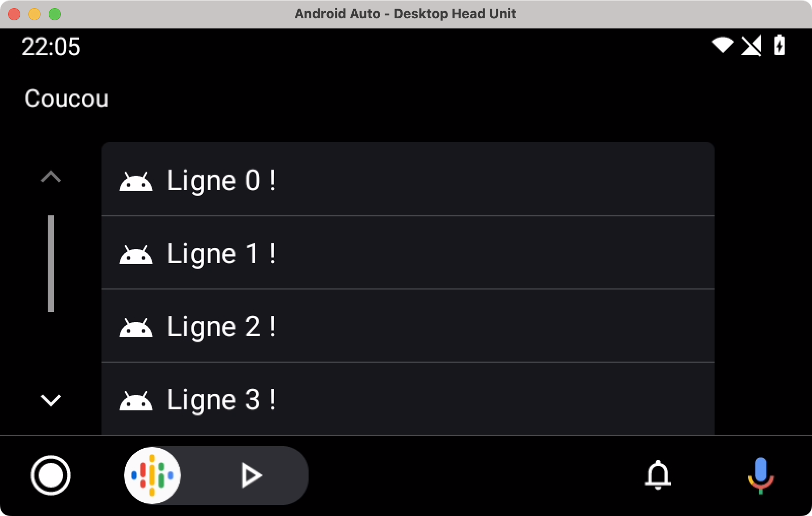Select the Ligne 1 ! row
812x516 pixels.
point(408,253)
